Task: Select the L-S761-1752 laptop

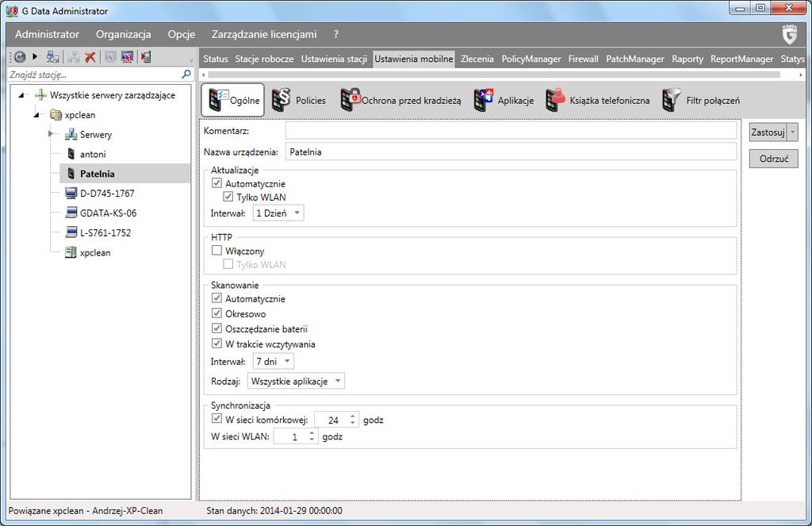Action: pyautogui.click(x=105, y=232)
